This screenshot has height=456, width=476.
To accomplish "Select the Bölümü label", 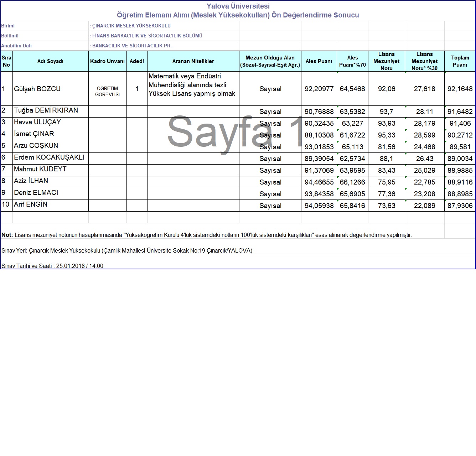I will 10,36.
